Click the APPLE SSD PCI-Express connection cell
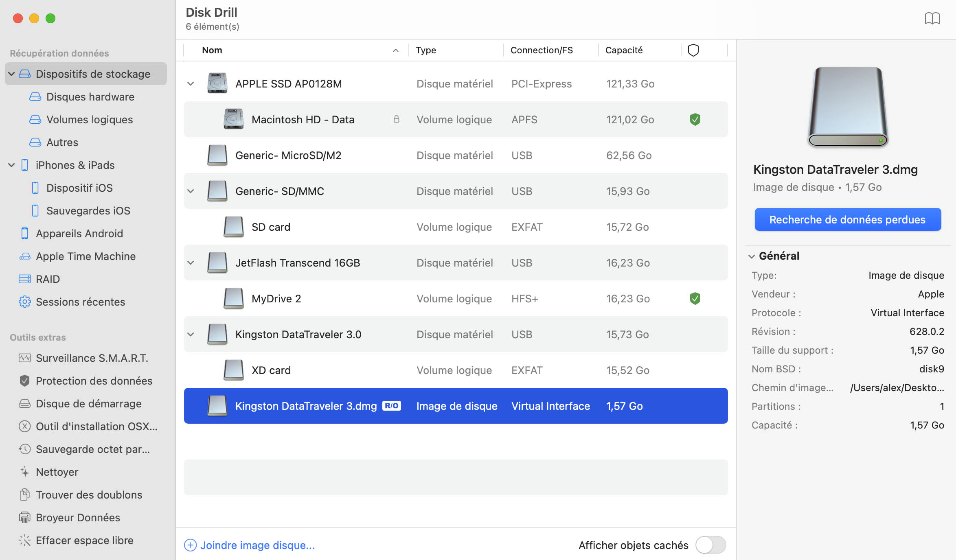The width and height of the screenshot is (956, 560). (542, 83)
